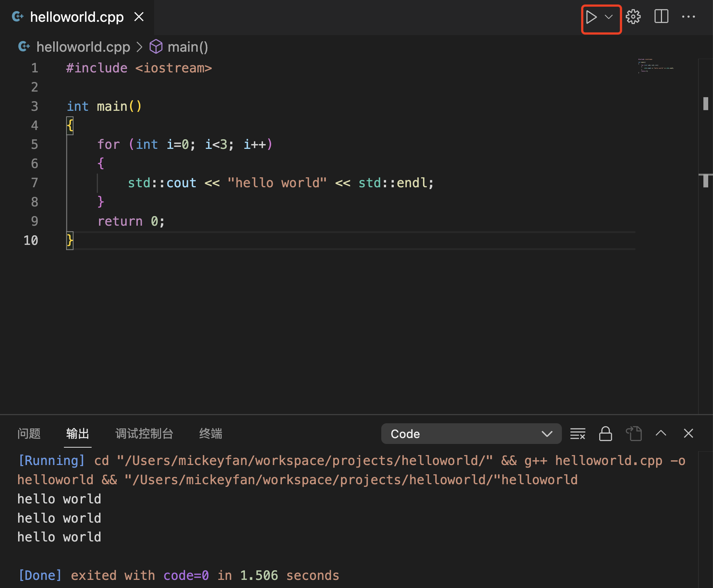Click the editor vertical scrollbar
The width and height of the screenshot is (713, 588).
pos(706,236)
